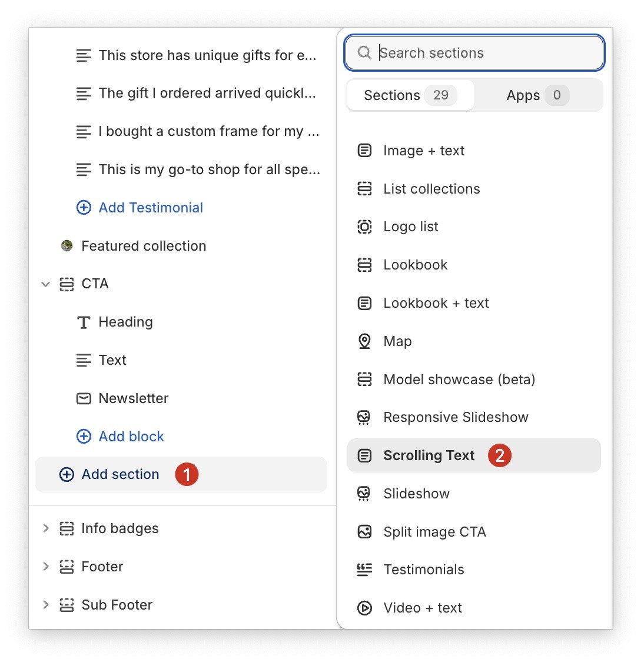Click the Responsive Slideshow icon
644x659 pixels.
tap(364, 417)
